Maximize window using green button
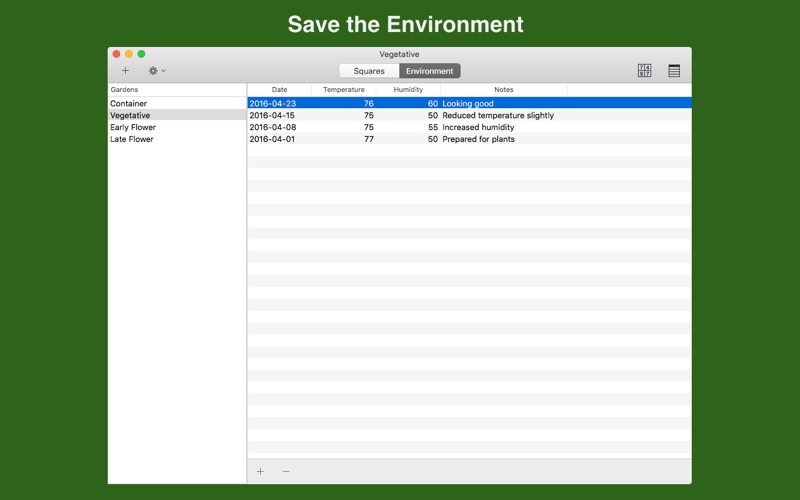Viewport: 800px width, 500px height. point(141,54)
